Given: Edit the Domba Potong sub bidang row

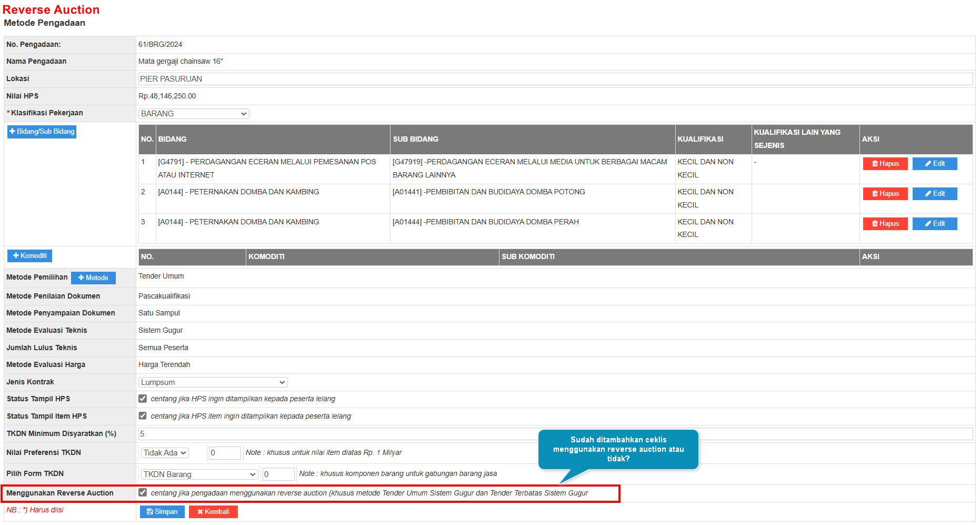Looking at the screenshot, I should click(934, 194).
